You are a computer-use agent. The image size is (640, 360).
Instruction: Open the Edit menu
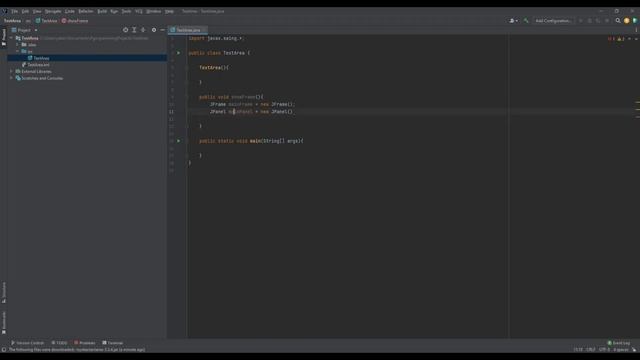click(x=25, y=11)
